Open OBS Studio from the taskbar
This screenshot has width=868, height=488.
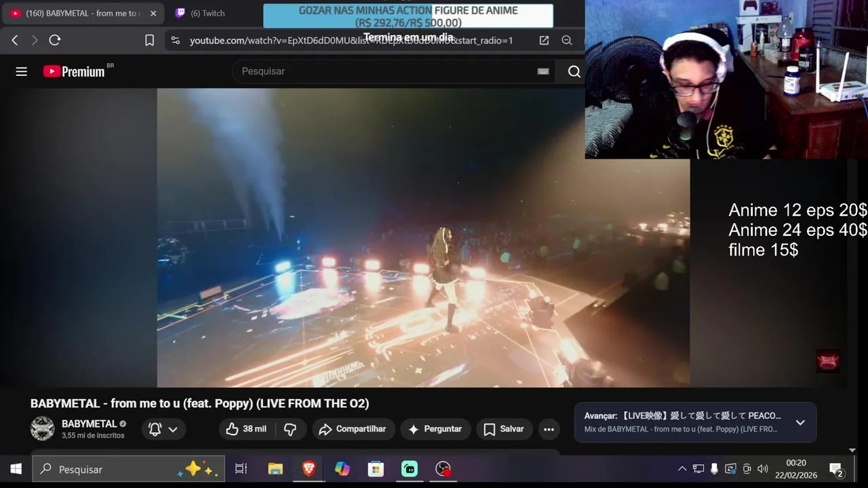pyautogui.click(x=443, y=469)
